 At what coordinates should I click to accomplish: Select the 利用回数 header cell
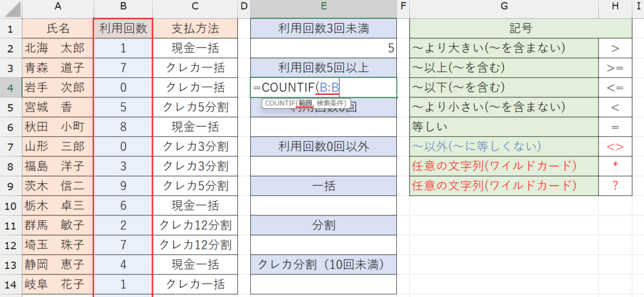point(123,29)
